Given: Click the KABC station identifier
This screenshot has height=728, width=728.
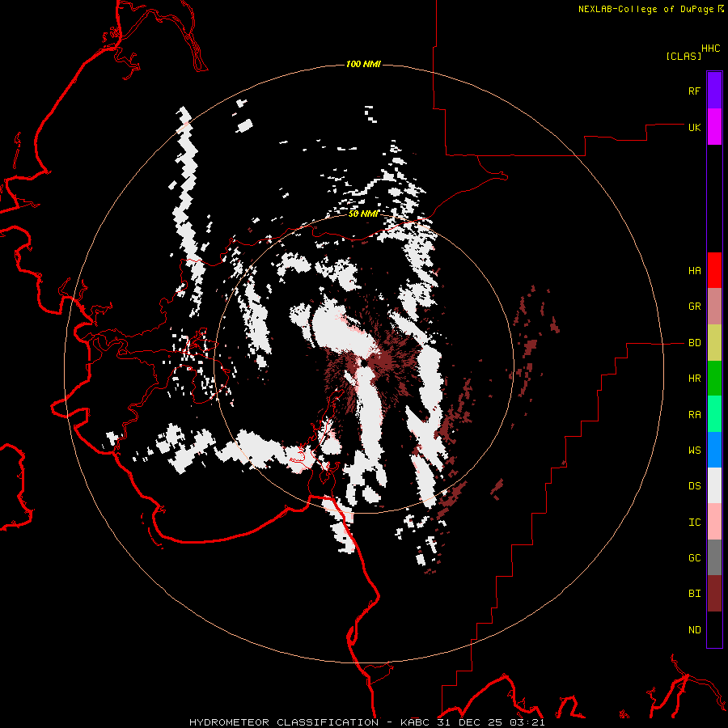Looking at the screenshot, I should [x=416, y=722].
